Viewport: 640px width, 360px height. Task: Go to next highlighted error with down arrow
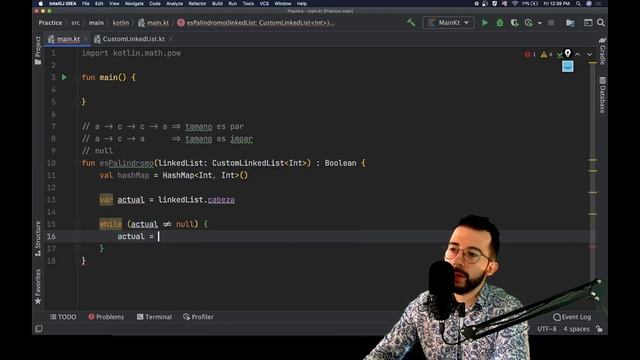(x=589, y=54)
